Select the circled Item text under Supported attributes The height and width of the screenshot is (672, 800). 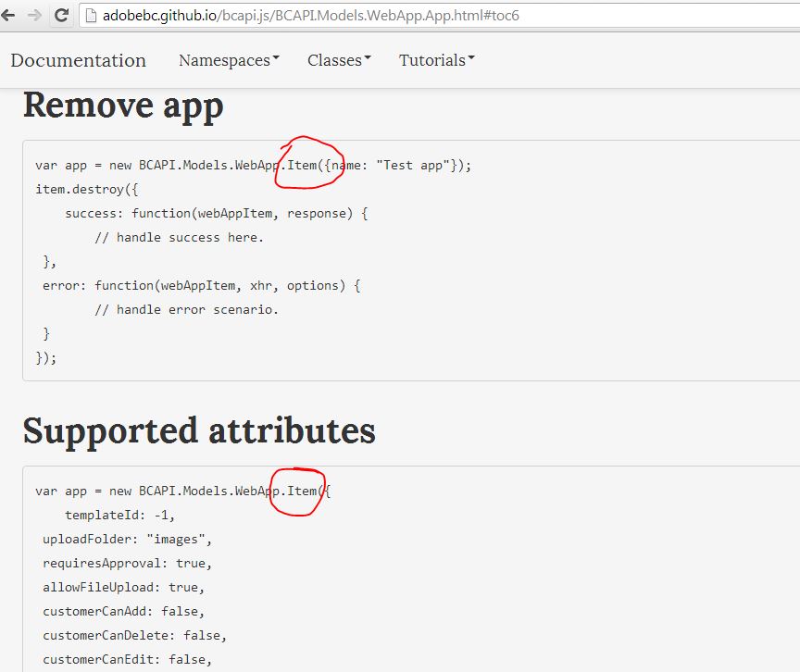coord(301,491)
